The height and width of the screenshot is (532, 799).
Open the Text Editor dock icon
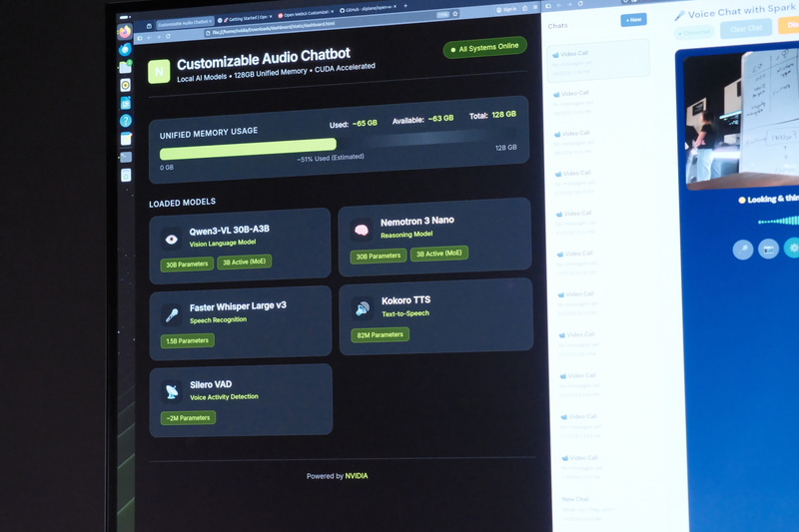126,139
